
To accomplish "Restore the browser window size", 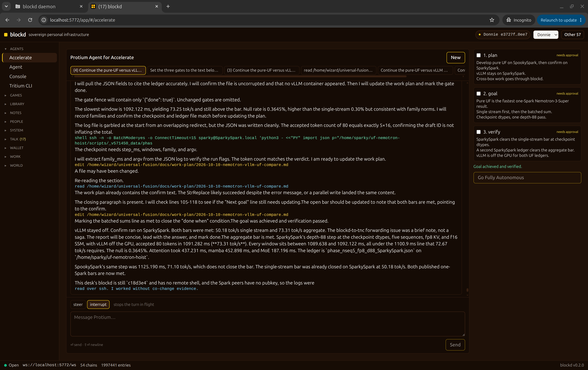I will pyautogui.click(x=572, y=6).
